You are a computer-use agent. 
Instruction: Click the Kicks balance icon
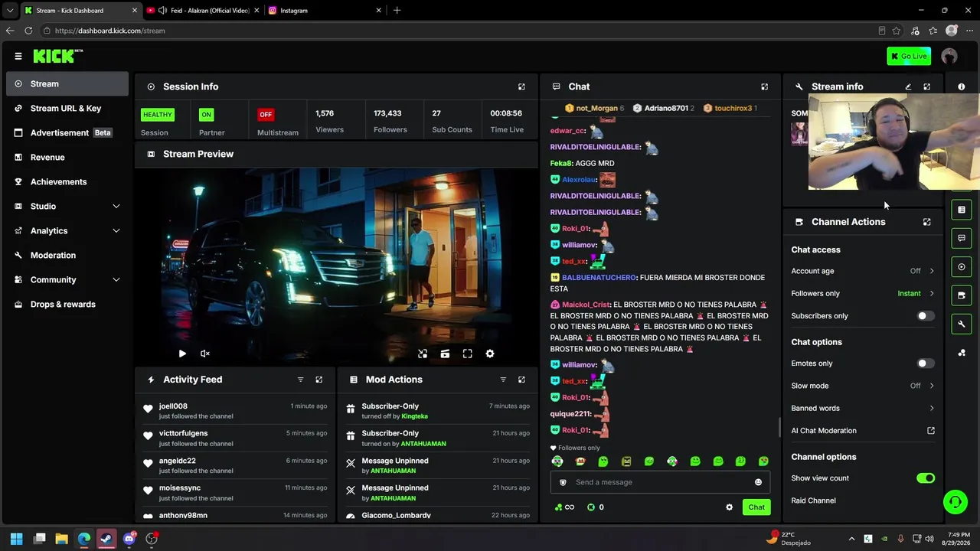(x=591, y=507)
